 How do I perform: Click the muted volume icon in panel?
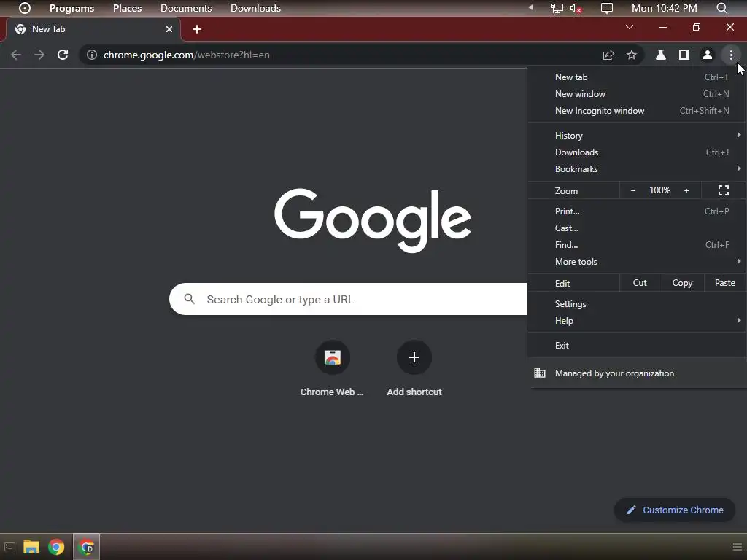(x=576, y=8)
